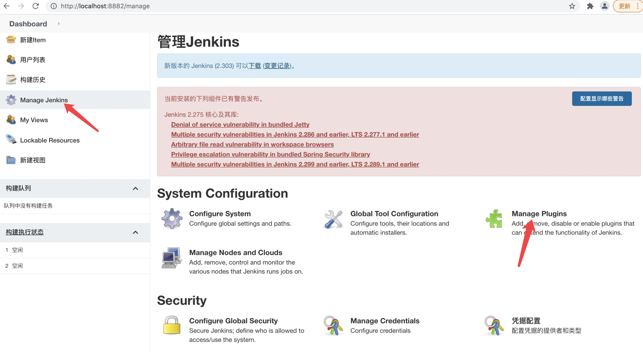
Task: Open Arbitrary file read vulnerability link
Action: [x=252, y=144]
